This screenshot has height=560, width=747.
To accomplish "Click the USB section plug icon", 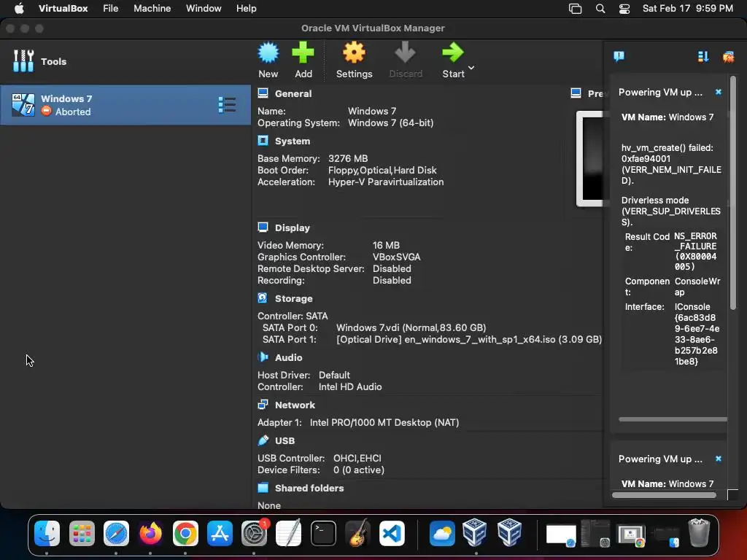I will 263,440.
